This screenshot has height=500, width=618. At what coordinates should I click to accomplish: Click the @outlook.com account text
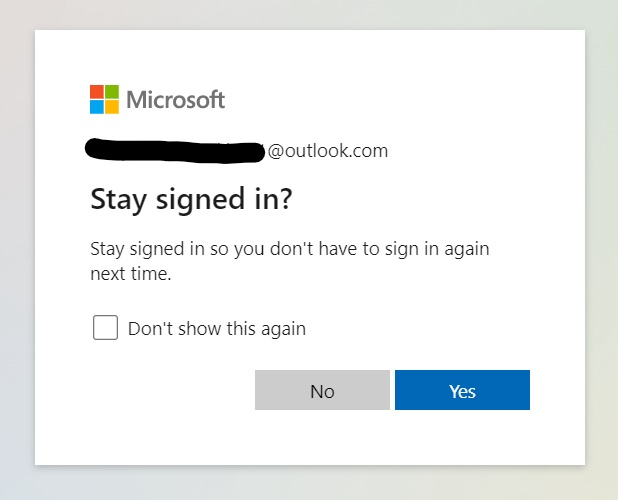327,151
